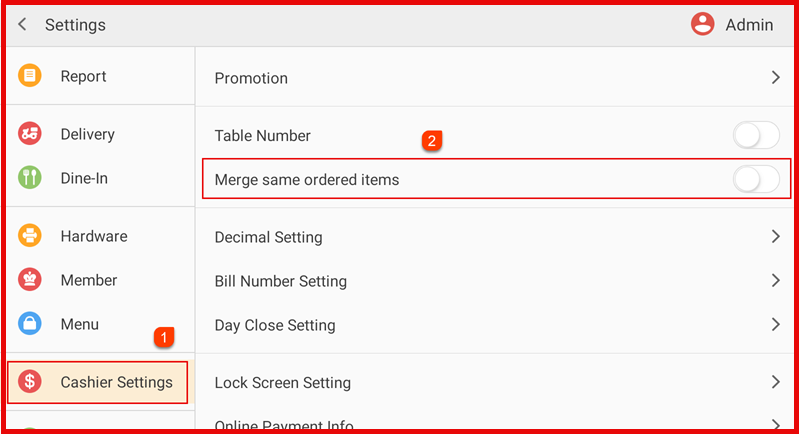Expand the Promotion chevron arrow
The height and width of the screenshot is (434, 799).
(775, 78)
